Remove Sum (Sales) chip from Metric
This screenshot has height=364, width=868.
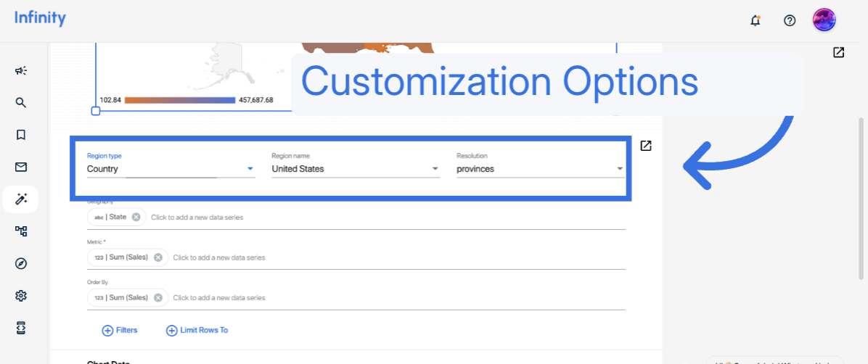coord(158,257)
